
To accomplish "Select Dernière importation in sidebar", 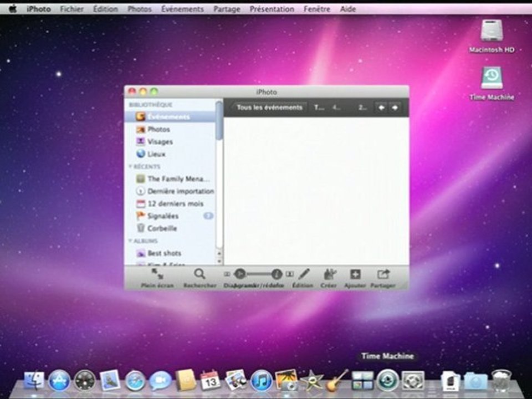I will click(x=170, y=191).
